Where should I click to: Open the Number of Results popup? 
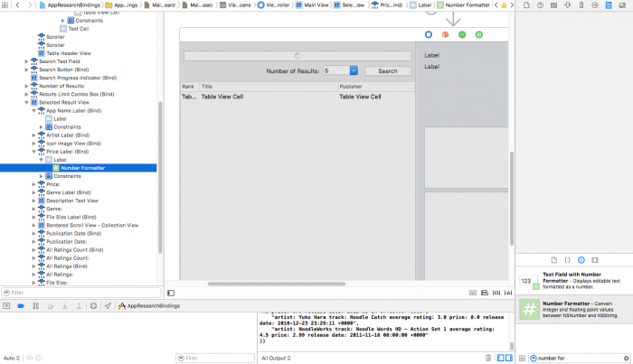[341, 70]
